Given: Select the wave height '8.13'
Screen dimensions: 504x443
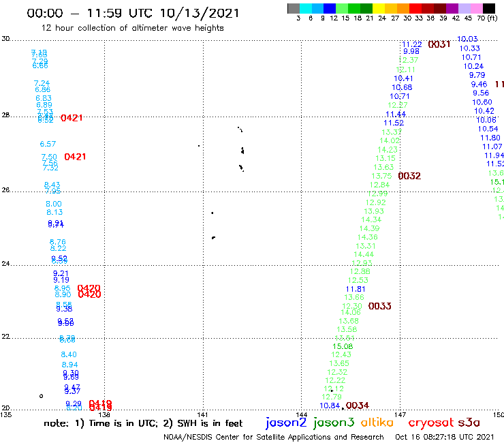Looking at the screenshot, I should pyautogui.click(x=54, y=213).
